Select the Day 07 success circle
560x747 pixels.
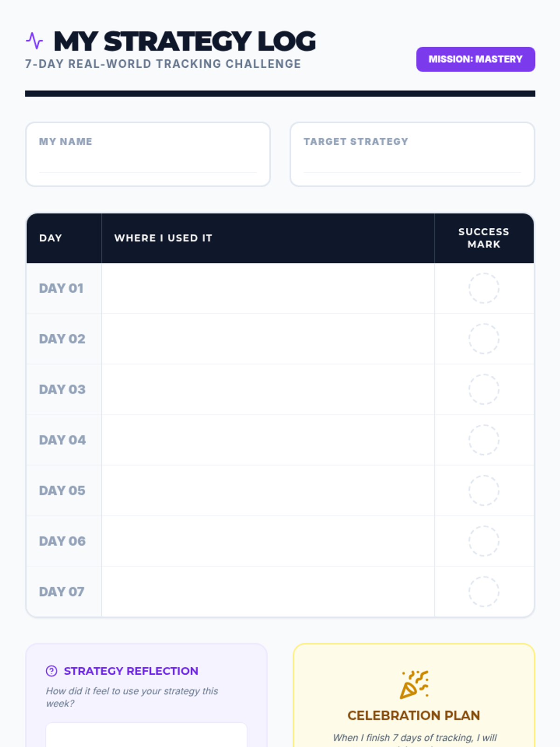[484, 592]
